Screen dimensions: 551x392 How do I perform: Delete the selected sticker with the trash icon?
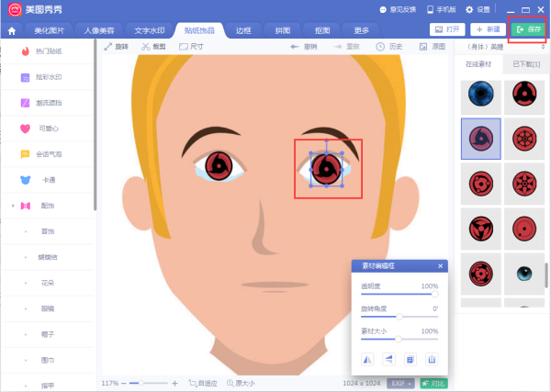(432, 359)
